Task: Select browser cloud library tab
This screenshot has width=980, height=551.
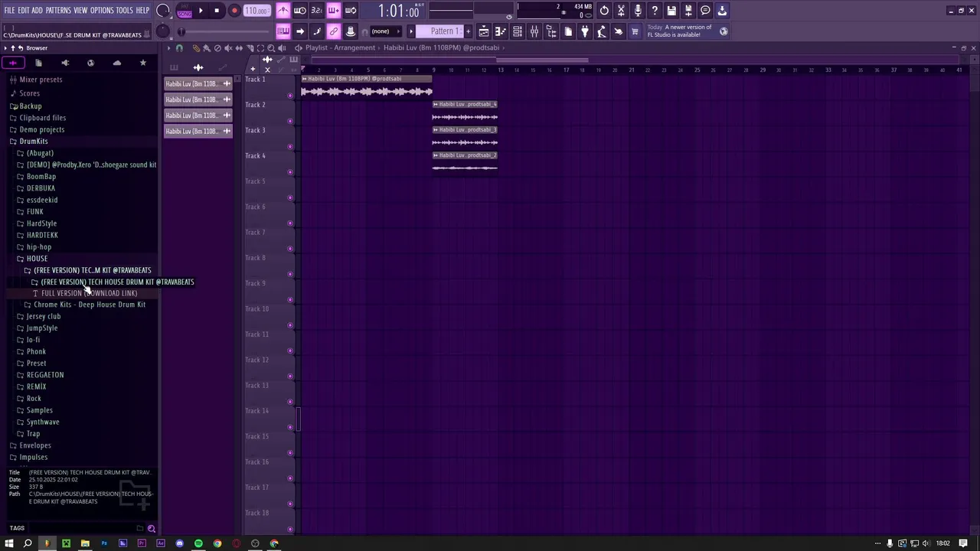Action: (117, 63)
